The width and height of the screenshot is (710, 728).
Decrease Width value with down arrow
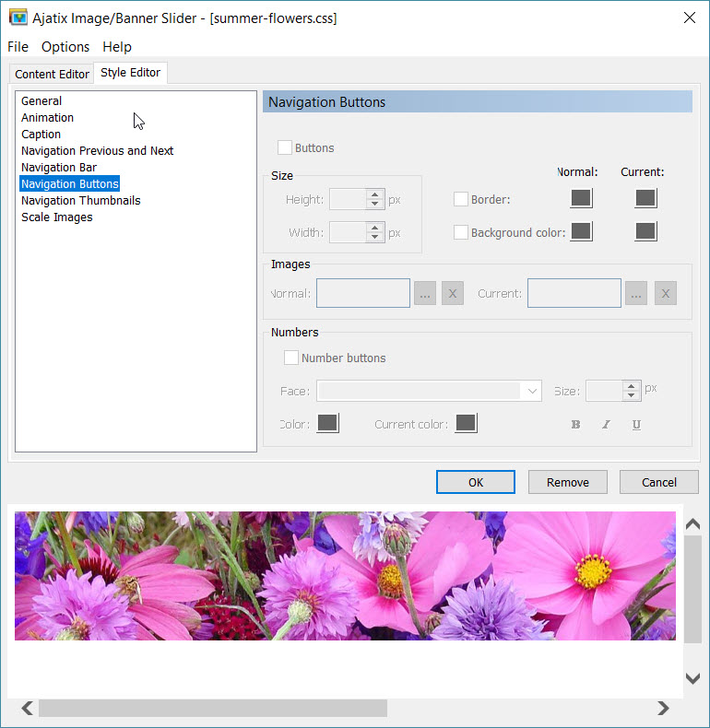coord(374,237)
